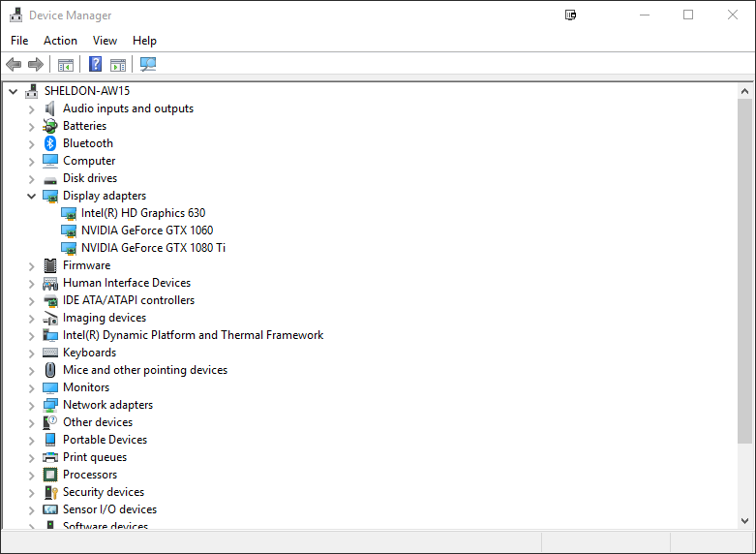This screenshot has height=554, width=756.
Task: Expand the Disk drives category
Action: click(31, 179)
